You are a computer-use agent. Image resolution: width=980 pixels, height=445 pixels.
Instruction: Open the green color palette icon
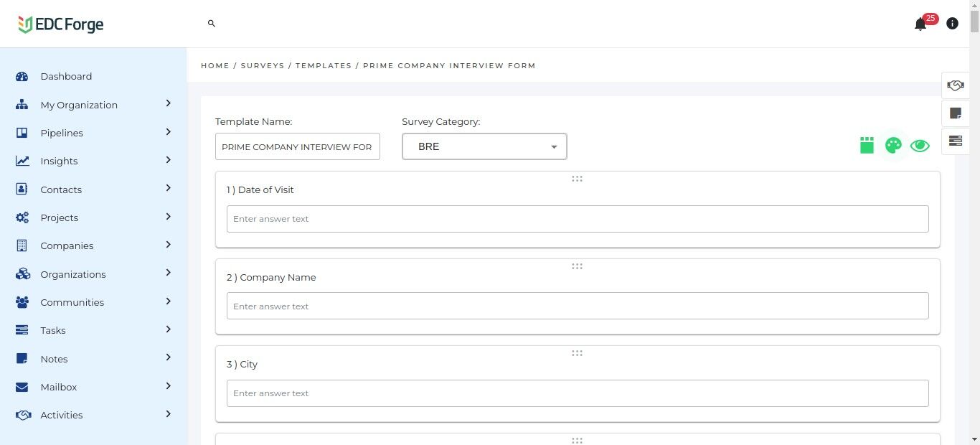893,146
